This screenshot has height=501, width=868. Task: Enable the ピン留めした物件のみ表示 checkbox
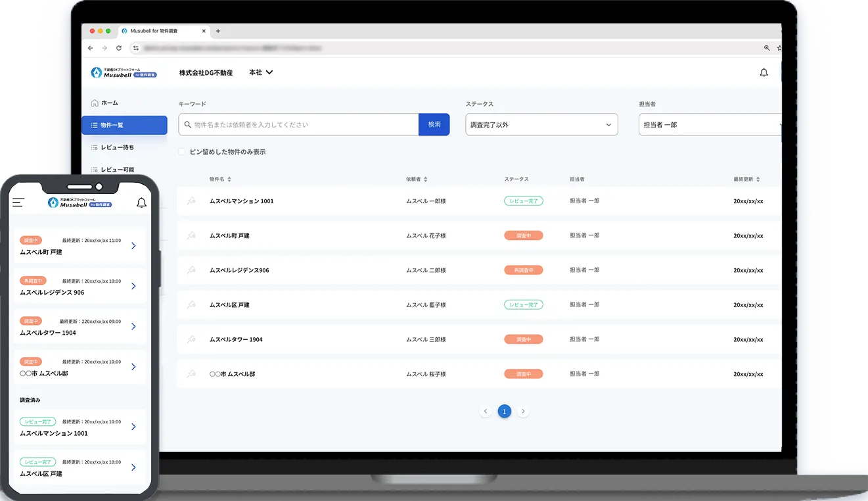click(x=181, y=151)
